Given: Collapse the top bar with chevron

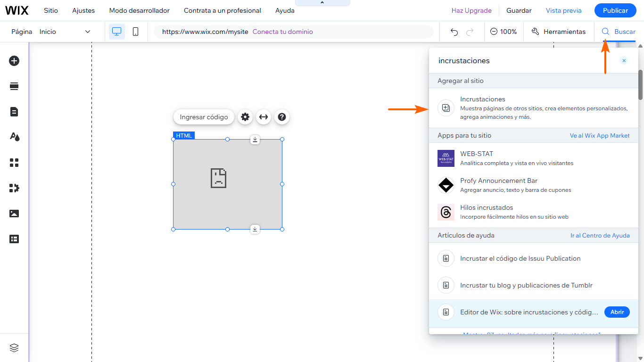Looking at the screenshot, I should [x=322, y=3].
